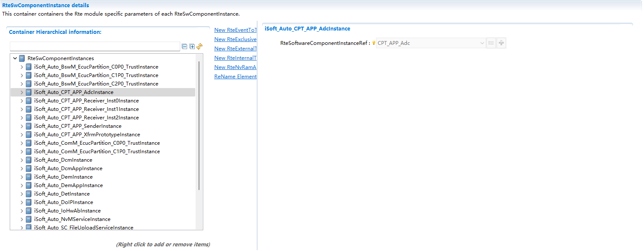
Task: Select iSoft_Auto_BswM_EcucPartition_C1P0_TrustInstance item
Action: click(x=96, y=75)
